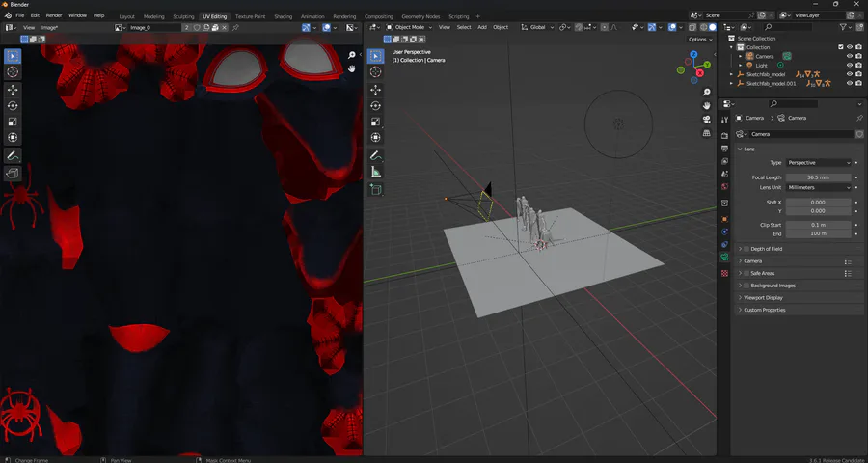Expand Sketchfab_model.001 in the outliner

(731, 83)
